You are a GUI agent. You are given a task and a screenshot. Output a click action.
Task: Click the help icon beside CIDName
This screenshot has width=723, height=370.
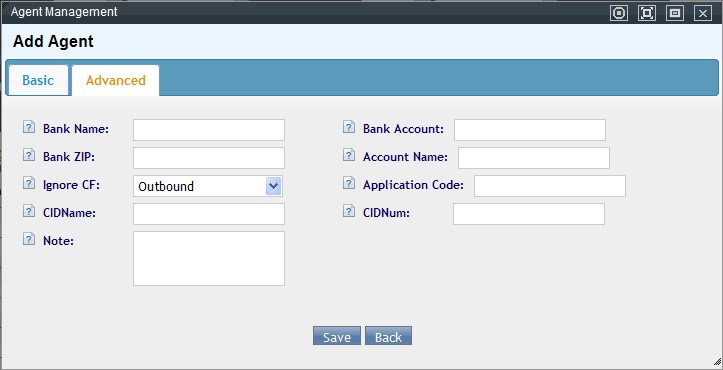(x=29, y=211)
